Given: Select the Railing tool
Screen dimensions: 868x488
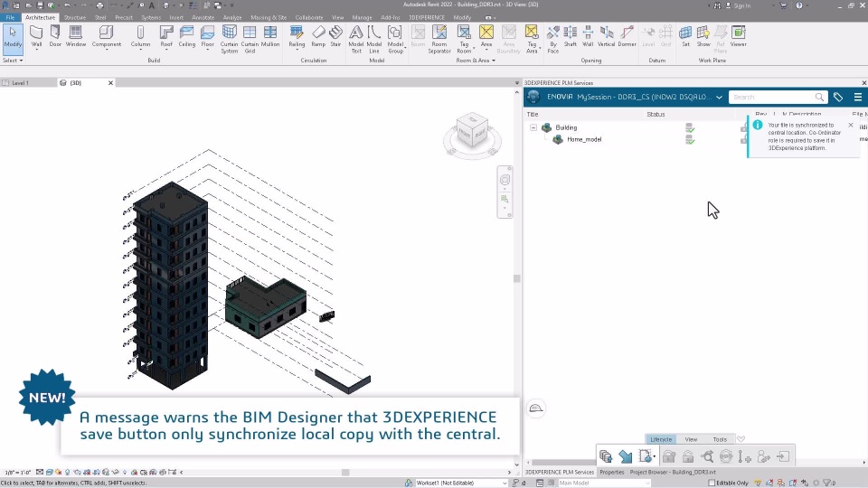Looking at the screenshot, I should point(297,36).
